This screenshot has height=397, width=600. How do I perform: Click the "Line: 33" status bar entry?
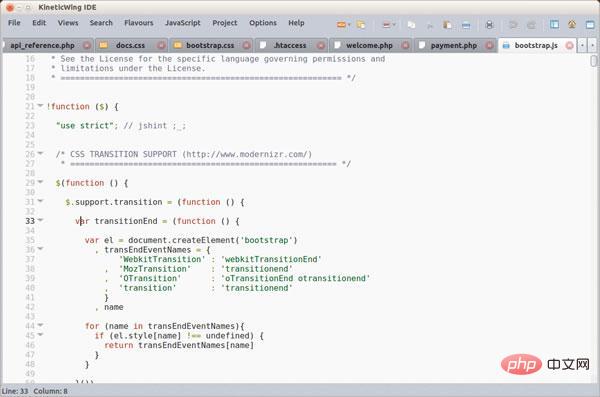click(x=15, y=391)
